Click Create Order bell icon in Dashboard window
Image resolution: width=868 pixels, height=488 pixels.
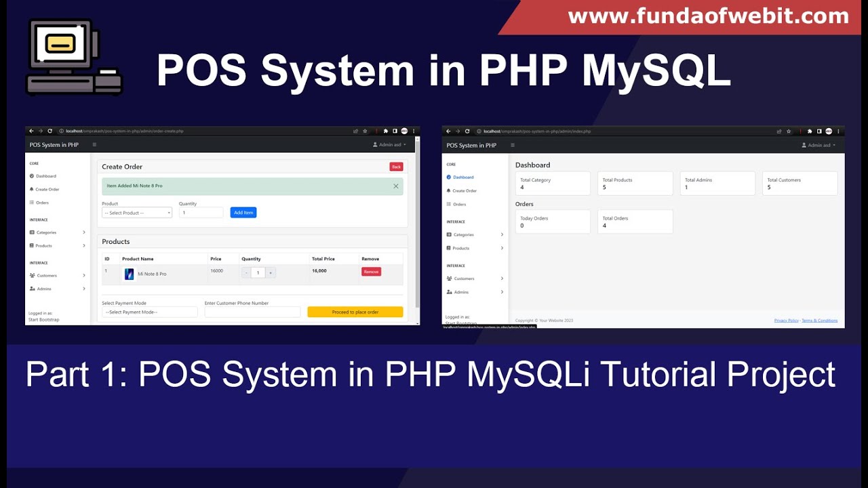point(449,191)
